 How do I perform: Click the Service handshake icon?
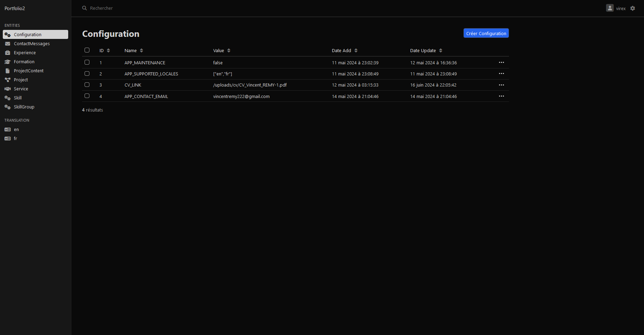(8, 89)
